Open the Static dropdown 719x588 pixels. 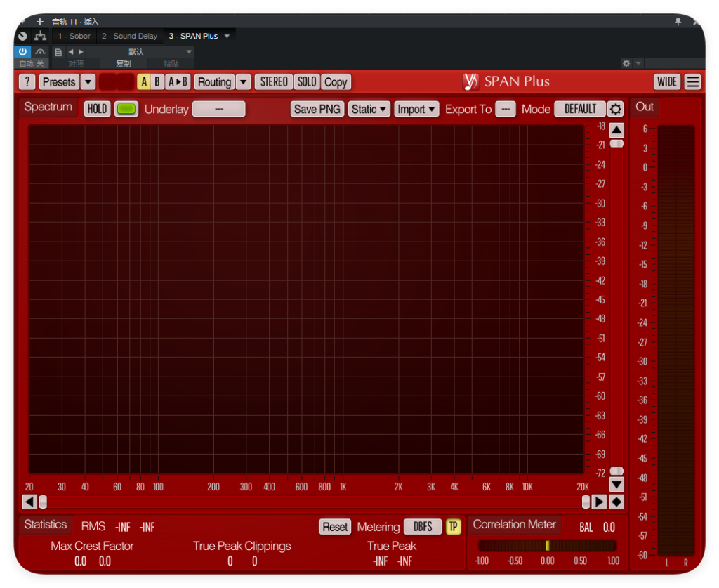pyautogui.click(x=369, y=109)
